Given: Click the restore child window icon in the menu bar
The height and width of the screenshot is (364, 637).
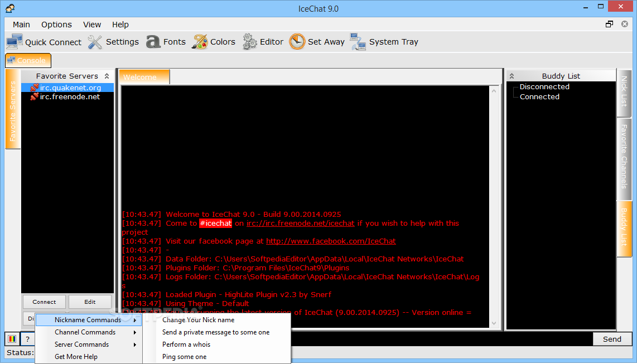Looking at the screenshot, I should click(609, 25).
